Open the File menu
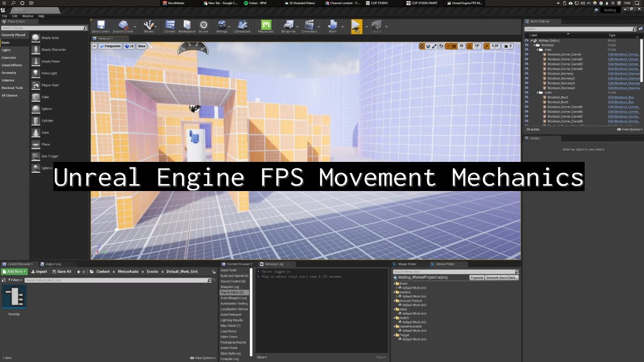The image size is (644, 362). [x=5, y=16]
